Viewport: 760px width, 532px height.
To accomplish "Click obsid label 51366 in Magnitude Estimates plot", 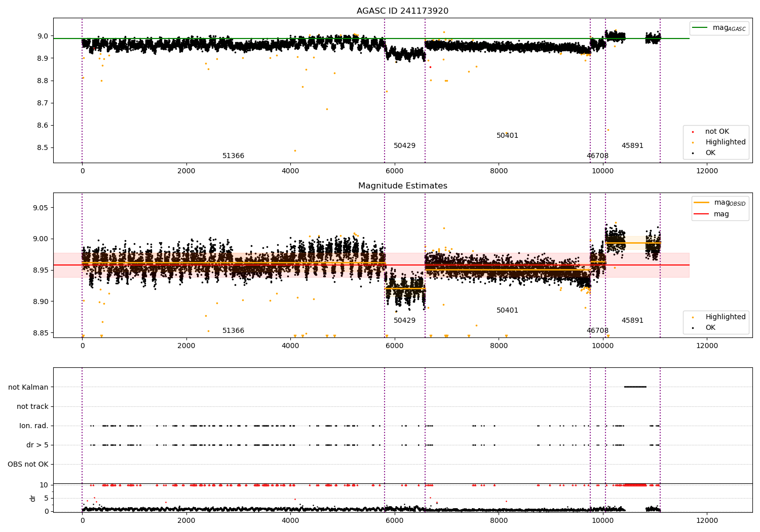I will pyautogui.click(x=233, y=331).
